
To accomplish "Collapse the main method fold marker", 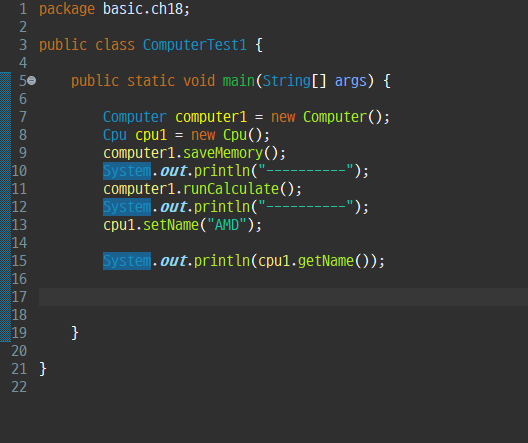I will tap(31, 81).
